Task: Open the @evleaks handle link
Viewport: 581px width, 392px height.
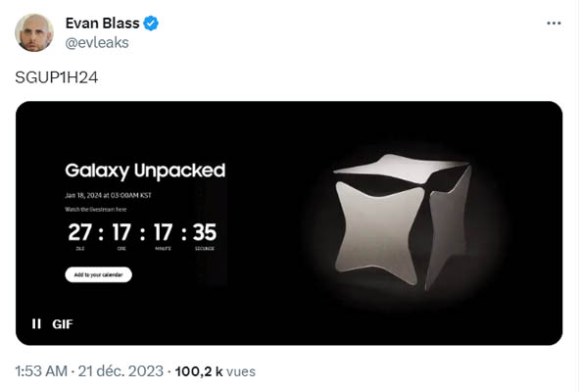Action: click(x=97, y=42)
